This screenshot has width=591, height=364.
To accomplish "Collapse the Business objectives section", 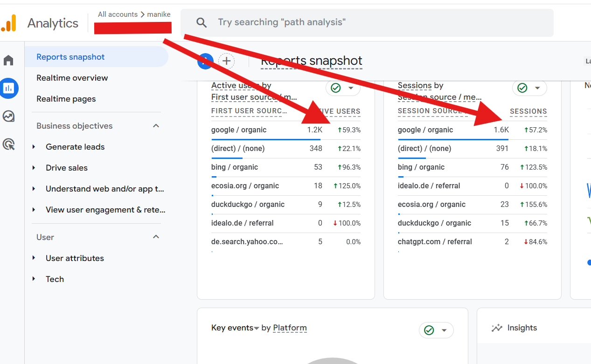I will [156, 126].
